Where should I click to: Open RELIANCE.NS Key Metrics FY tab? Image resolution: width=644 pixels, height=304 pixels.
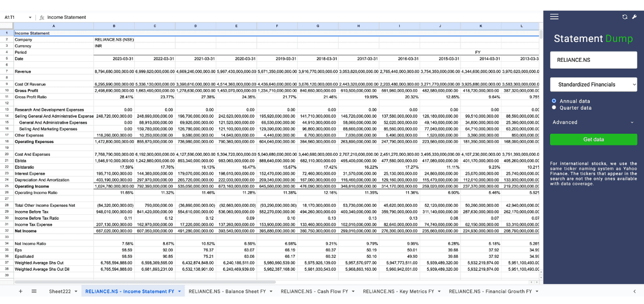pos(398,291)
